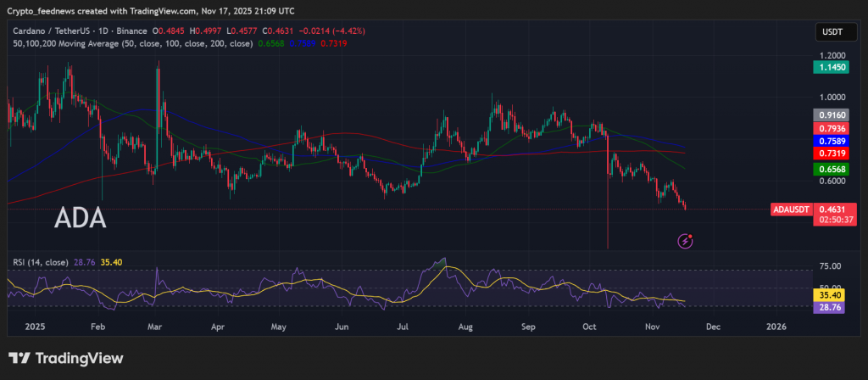Click the ADAUSDT price label tag
868x380 pixels.
793,209
